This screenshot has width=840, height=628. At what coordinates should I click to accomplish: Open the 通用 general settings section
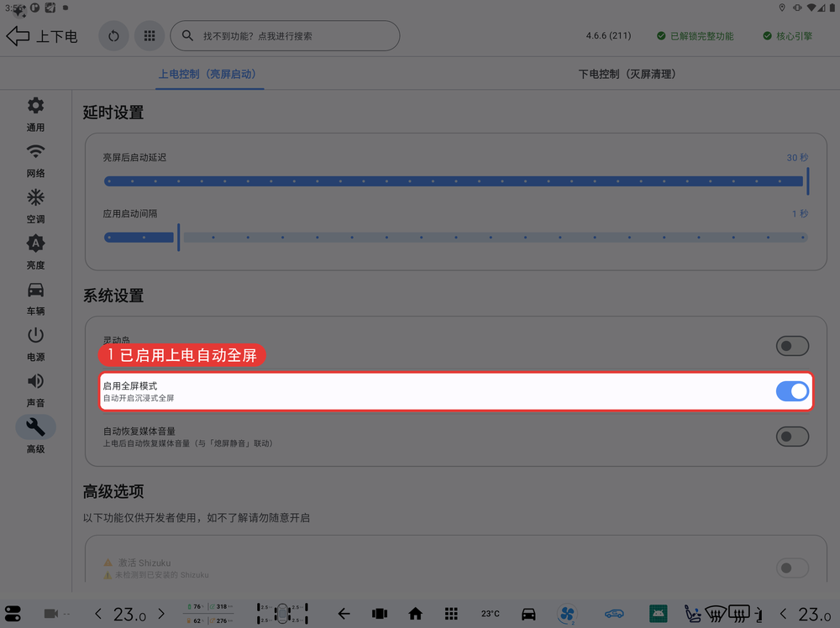pyautogui.click(x=35, y=114)
